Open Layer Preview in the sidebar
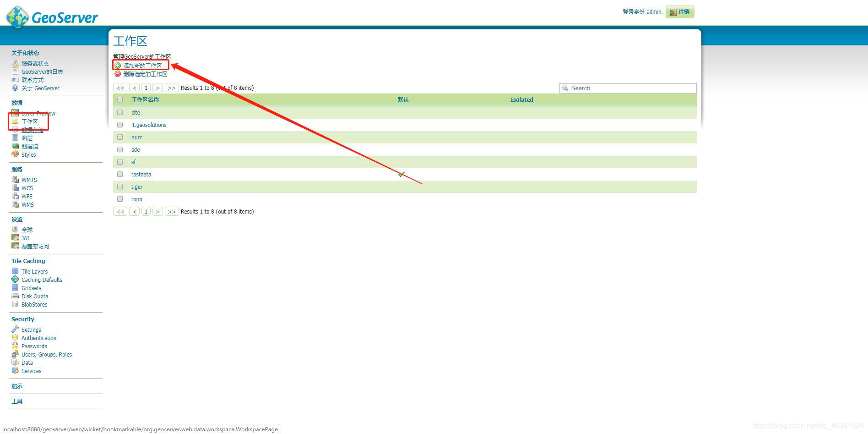Viewport: 868px width, 434px height. pyautogui.click(x=38, y=113)
